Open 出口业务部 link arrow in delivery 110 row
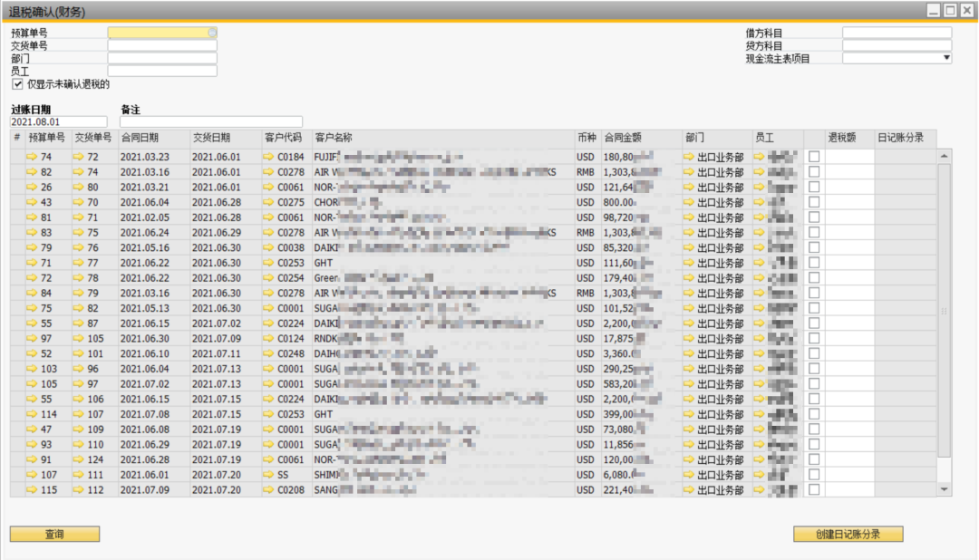The width and height of the screenshot is (979, 560). point(689,445)
